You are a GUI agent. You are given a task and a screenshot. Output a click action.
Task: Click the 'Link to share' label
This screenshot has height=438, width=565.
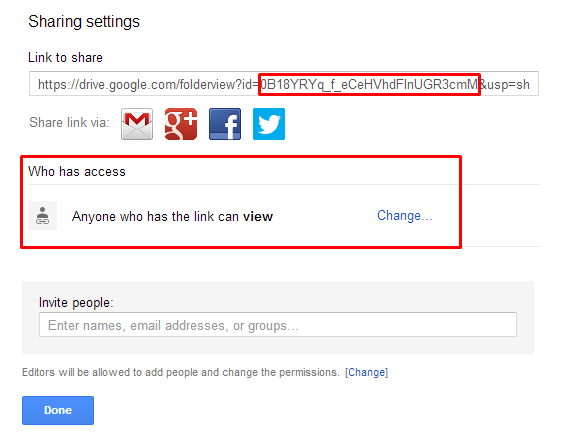click(x=65, y=58)
